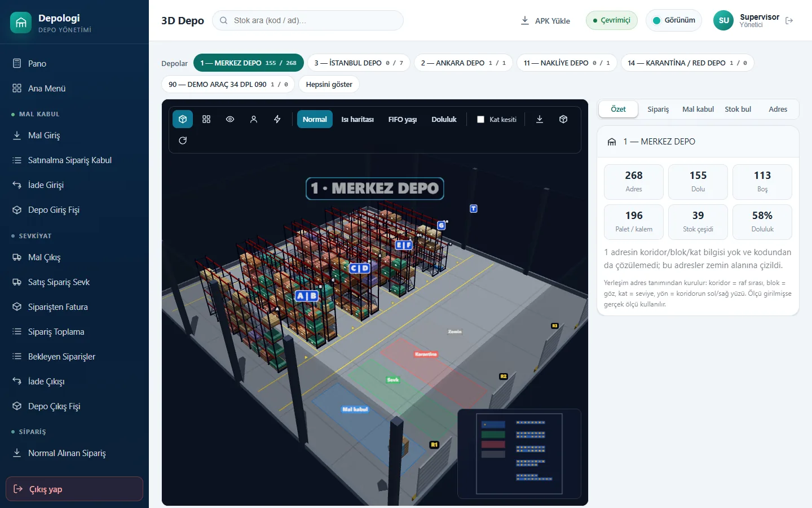Click the person view icon in 3D toolbar
Image resolution: width=812 pixels, height=508 pixels.
(254, 119)
